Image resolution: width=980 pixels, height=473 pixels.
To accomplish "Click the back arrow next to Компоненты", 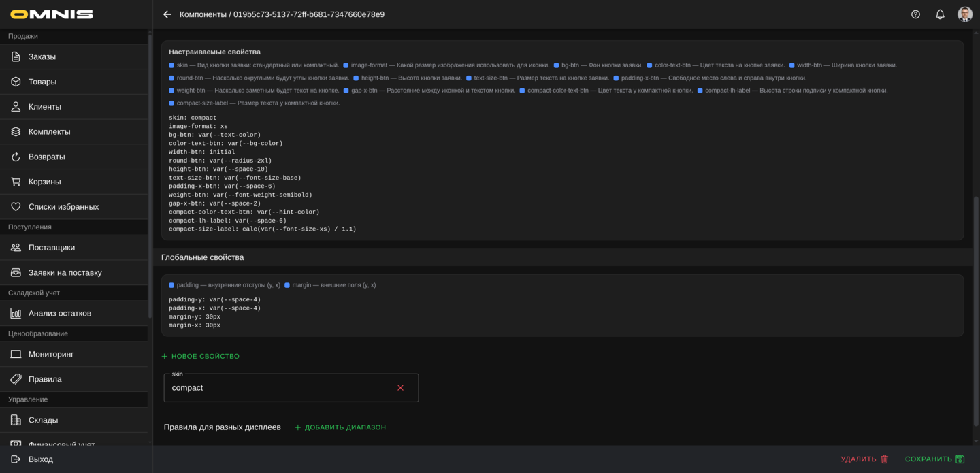I will click(x=167, y=14).
